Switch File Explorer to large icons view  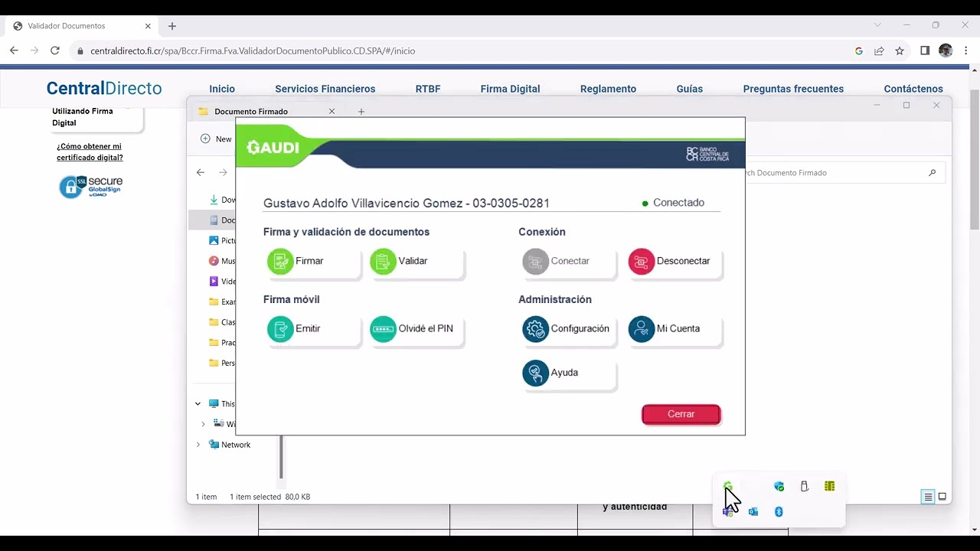(x=942, y=497)
